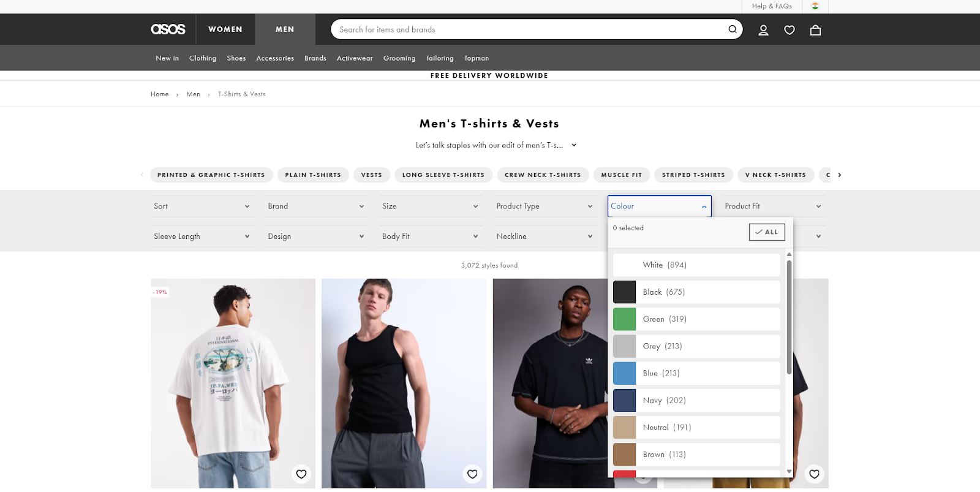This screenshot has height=492, width=980.
Task: Click Muscle Fit category pill
Action: [x=622, y=175]
